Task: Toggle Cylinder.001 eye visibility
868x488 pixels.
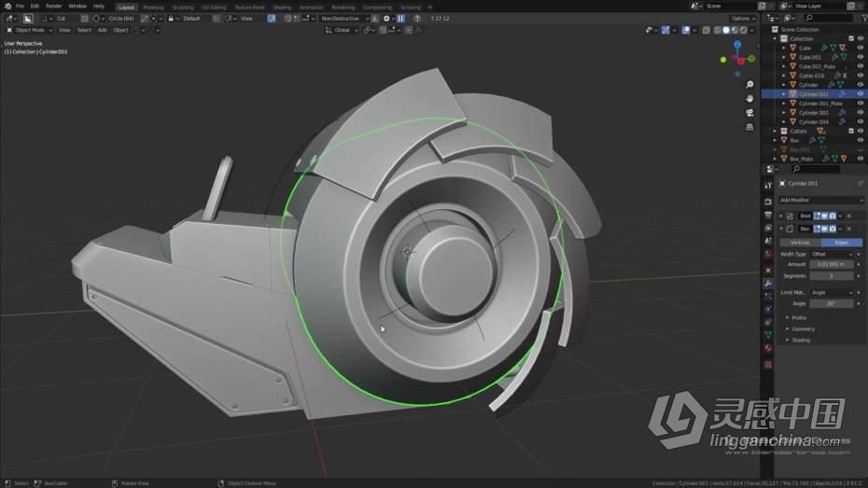Action: 861,94
